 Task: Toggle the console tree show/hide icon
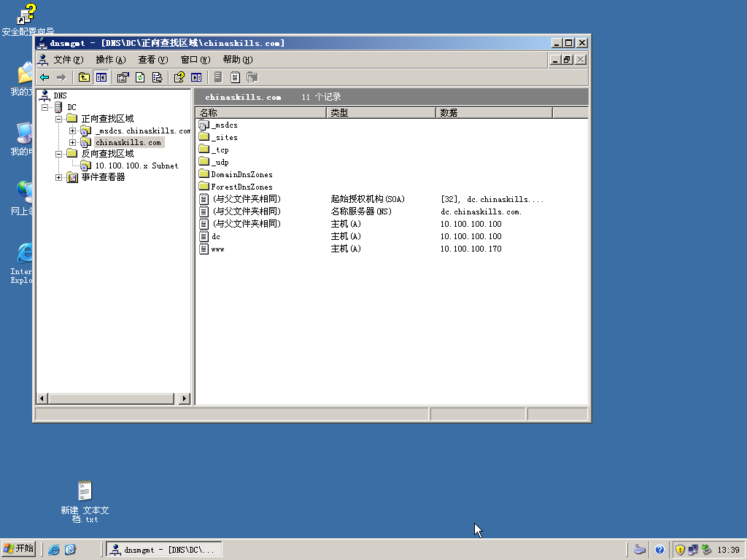click(x=101, y=77)
